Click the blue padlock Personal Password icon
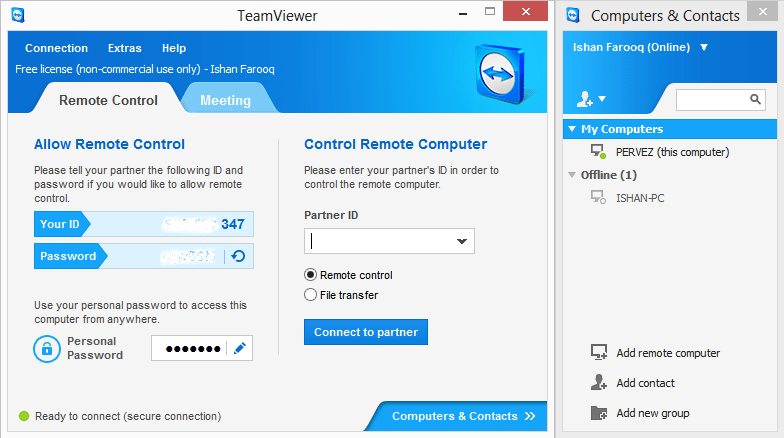 pos(47,348)
